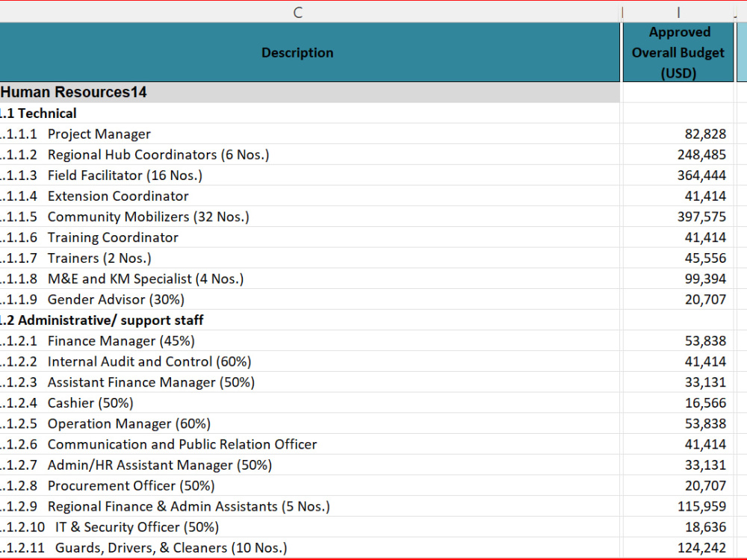Image resolution: width=747 pixels, height=560 pixels.
Task: Select Field Facilitator (16 Nos.) cell
Action: coord(310,175)
